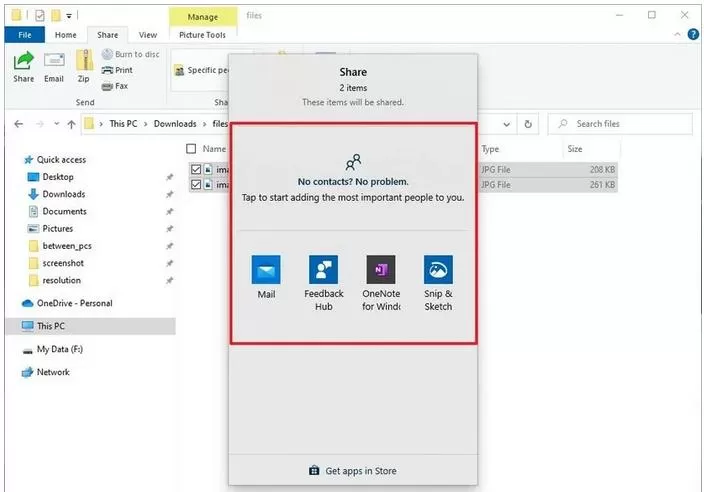Tap the No contacts? No problem. text
The width and height of the screenshot is (704, 492).
point(353,182)
